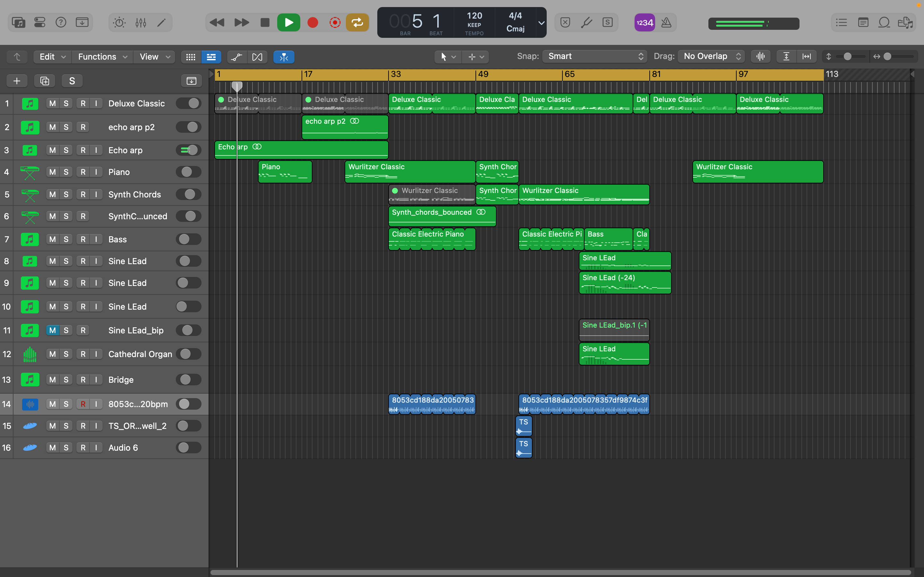The height and width of the screenshot is (577, 924).
Task: Adjust the horizontal zoom slider
Action: coord(888,57)
